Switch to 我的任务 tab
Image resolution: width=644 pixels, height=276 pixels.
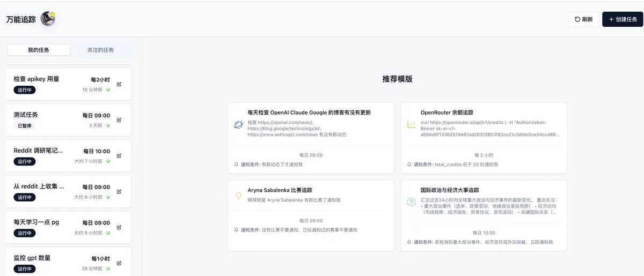point(39,50)
